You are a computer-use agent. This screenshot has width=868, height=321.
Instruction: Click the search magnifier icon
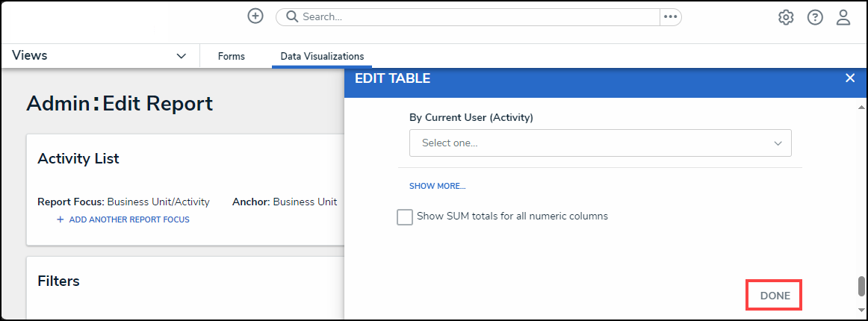pyautogui.click(x=292, y=16)
